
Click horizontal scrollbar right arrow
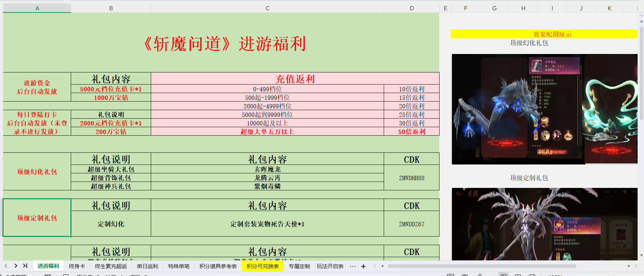629,266
